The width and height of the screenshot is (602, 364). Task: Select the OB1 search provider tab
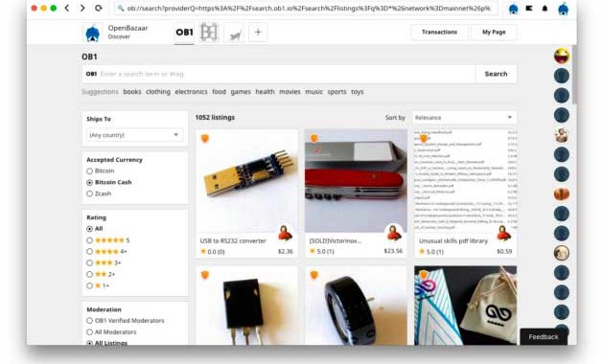184,33
